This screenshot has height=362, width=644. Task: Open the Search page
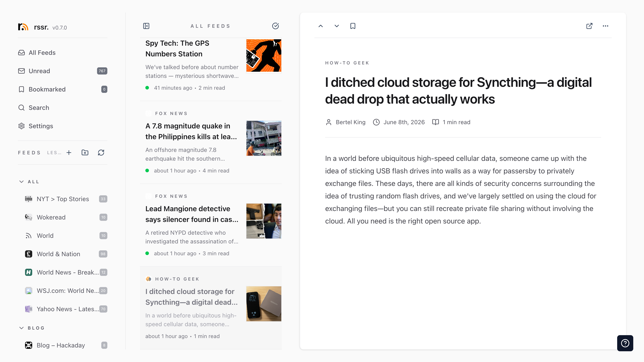pos(63,108)
